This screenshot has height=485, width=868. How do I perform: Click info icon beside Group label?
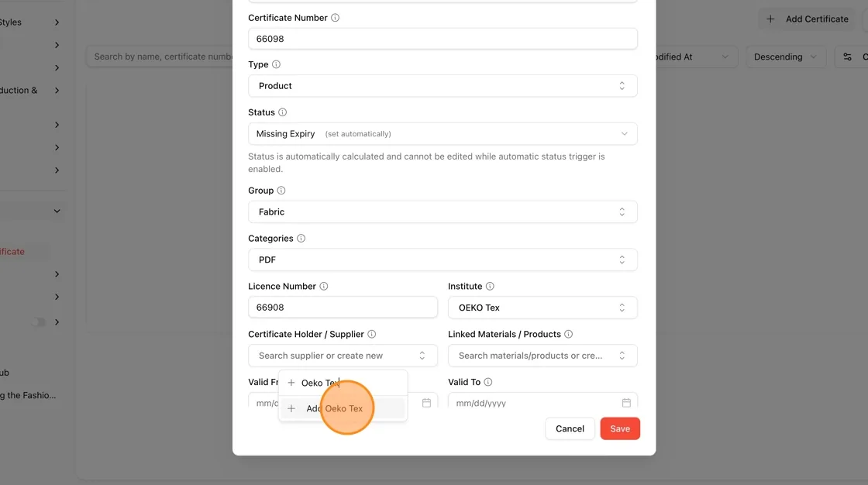[281, 191]
